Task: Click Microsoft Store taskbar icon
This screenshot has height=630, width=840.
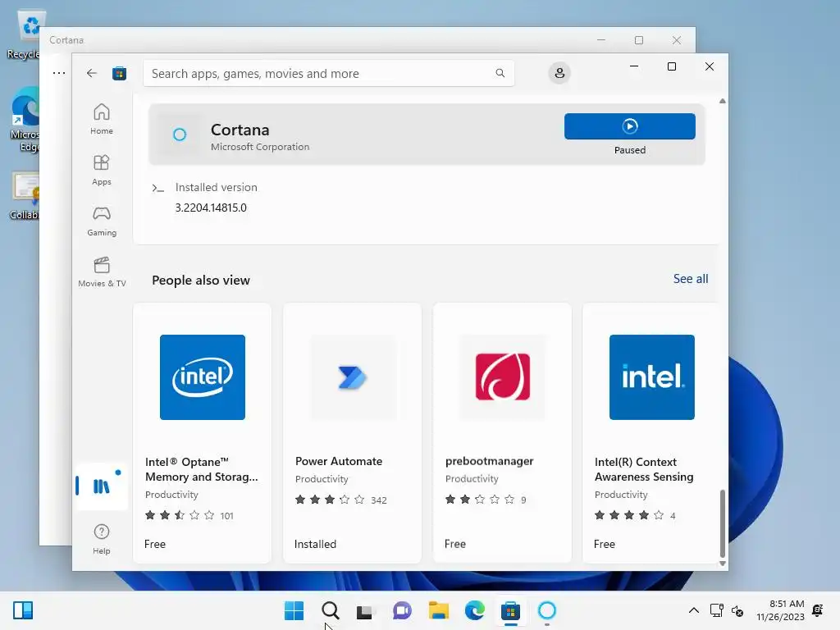Action: point(510,610)
